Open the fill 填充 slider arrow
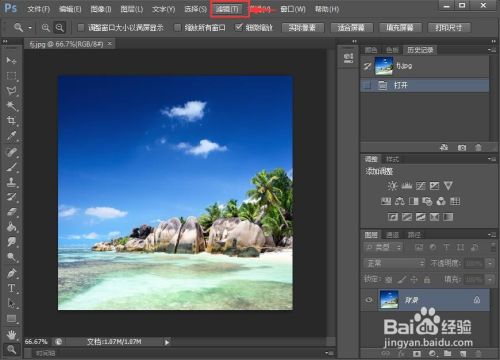Screen dimensions: 500x360 [490, 279]
